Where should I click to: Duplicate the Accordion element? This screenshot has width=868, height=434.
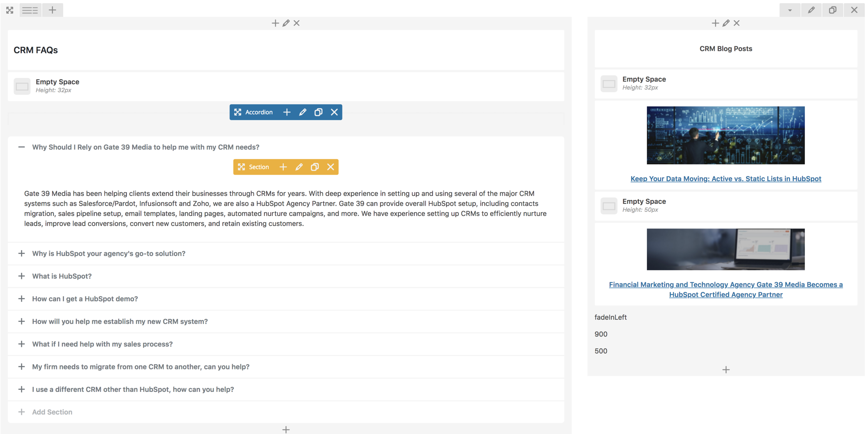(318, 112)
